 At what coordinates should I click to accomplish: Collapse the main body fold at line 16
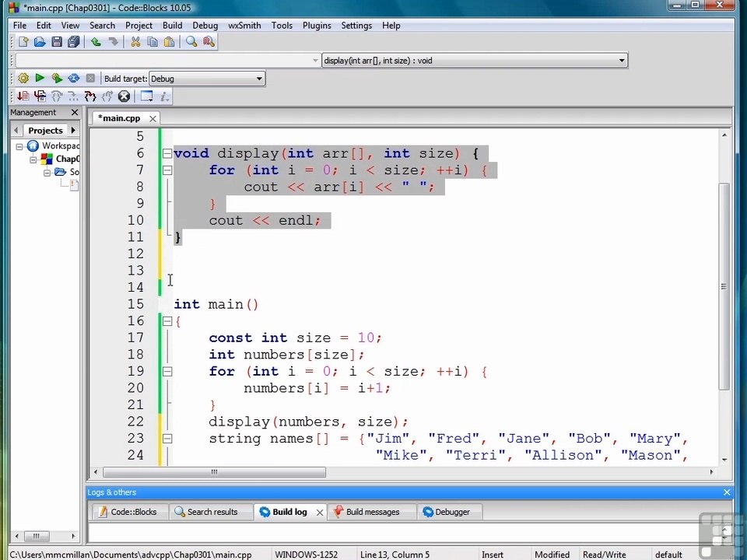[167, 321]
